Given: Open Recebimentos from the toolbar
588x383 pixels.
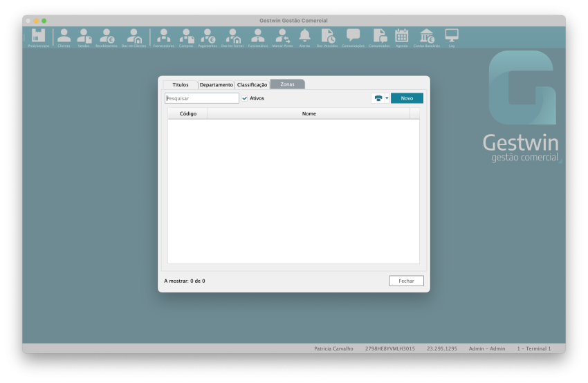Looking at the screenshot, I should (107, 37).
